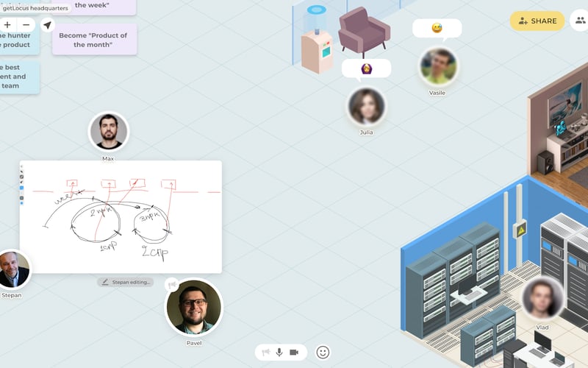Click Julia's emoji reaction bubble
The height and width of the screenshot is (368, 588).
(366, 68)
